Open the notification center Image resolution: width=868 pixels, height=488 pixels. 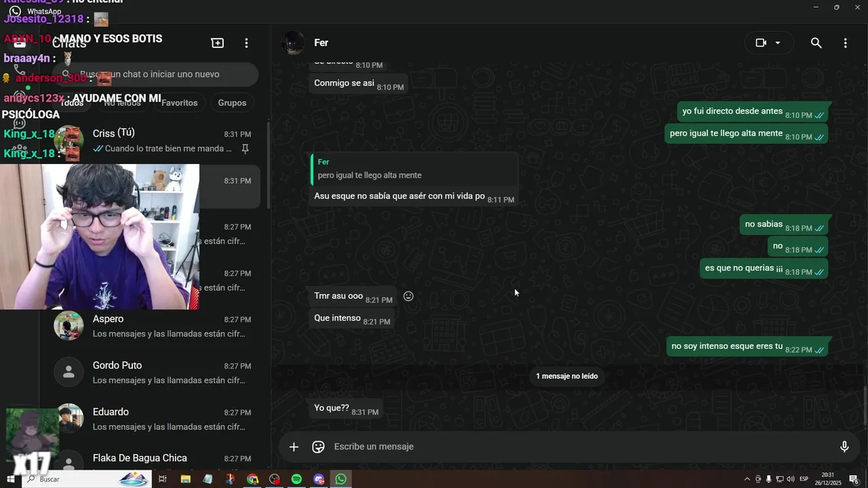[853, 479]
